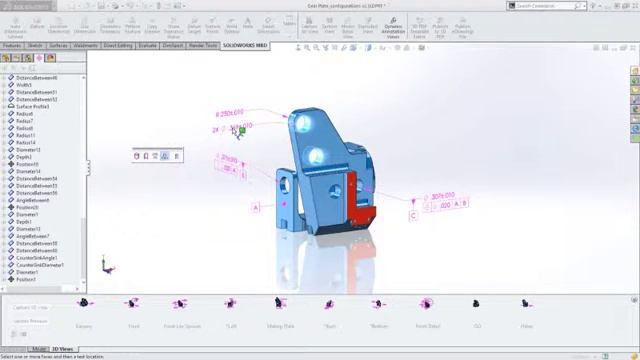This screenshot has height=360, width=640.
Task: Click the Model Break View tool
Action: coord(348,28)
